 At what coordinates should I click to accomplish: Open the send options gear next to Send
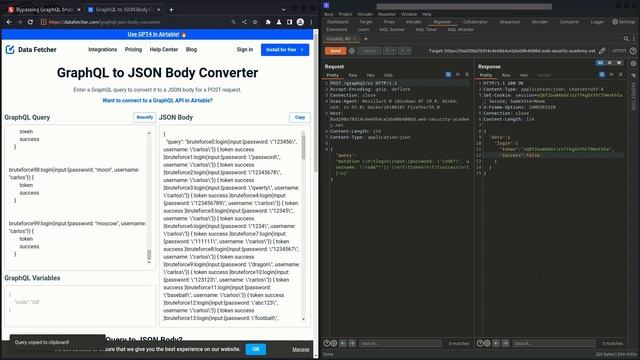(x=352, y=51)
